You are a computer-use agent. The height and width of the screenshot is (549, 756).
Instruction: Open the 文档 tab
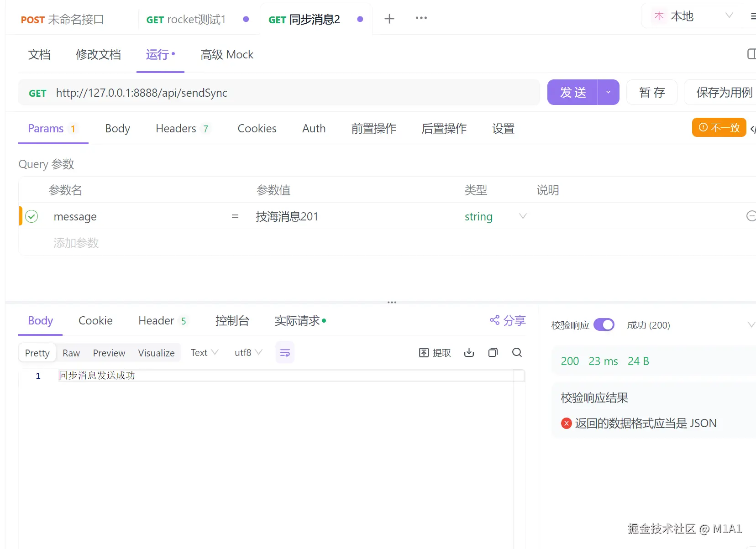click(x=39, y=55)
